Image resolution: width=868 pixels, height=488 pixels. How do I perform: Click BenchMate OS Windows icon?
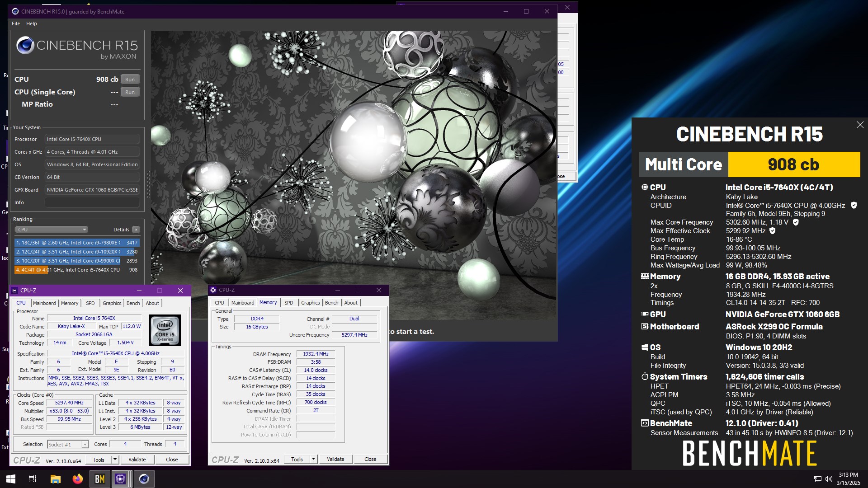[645, 347]
